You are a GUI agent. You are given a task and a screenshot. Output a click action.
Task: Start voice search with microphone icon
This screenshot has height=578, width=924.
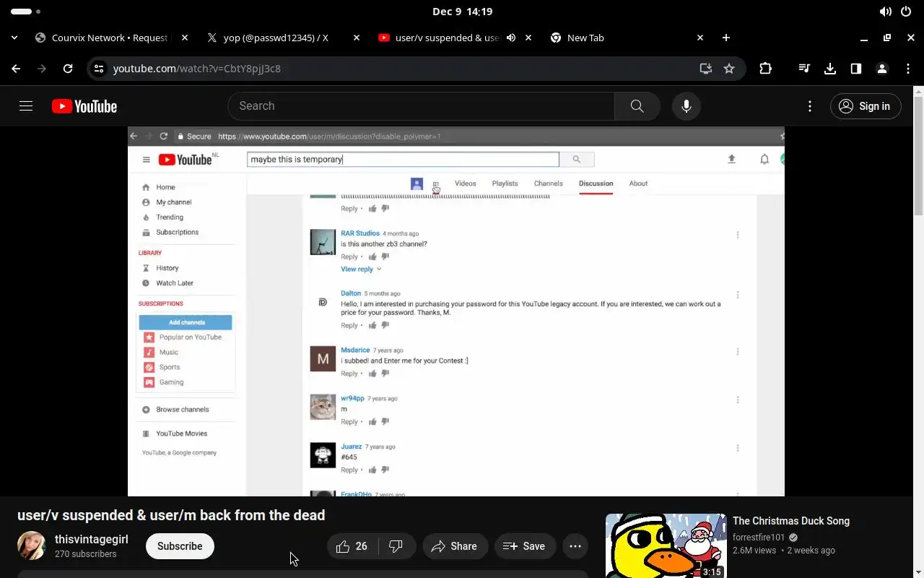[686, 106]
